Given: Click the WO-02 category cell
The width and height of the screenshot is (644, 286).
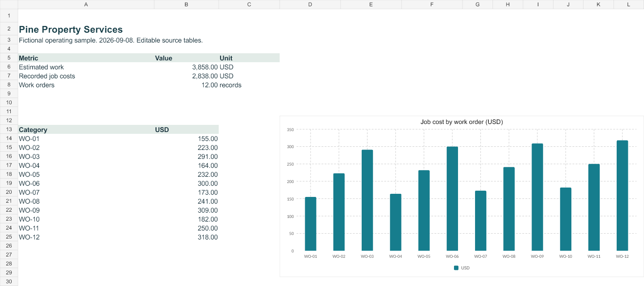Looking at the screenshot, I should (x=86, y=147).
